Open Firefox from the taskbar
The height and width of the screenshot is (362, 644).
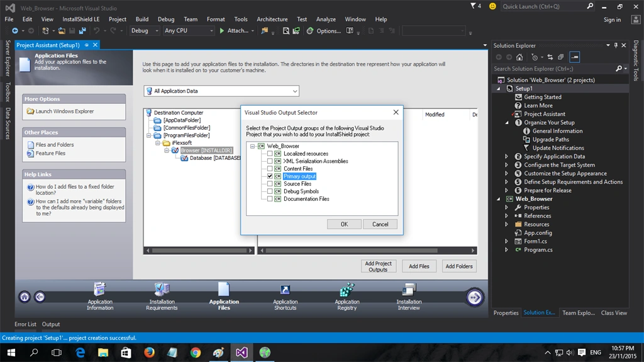149,353
